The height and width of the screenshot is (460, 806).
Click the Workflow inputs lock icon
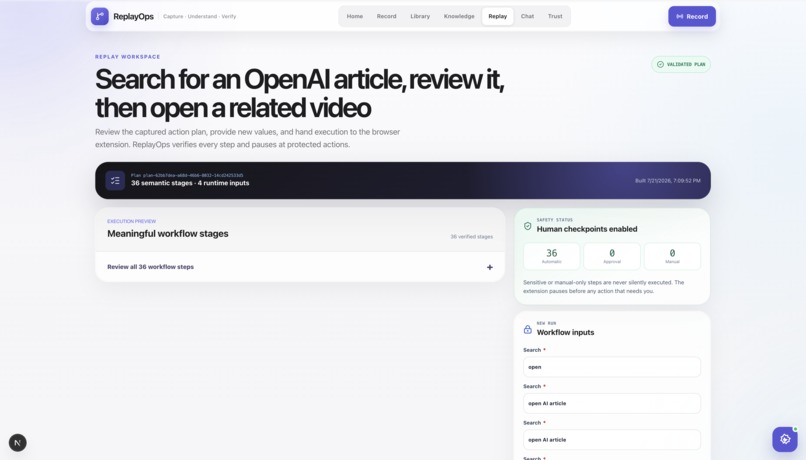point(527,329)
